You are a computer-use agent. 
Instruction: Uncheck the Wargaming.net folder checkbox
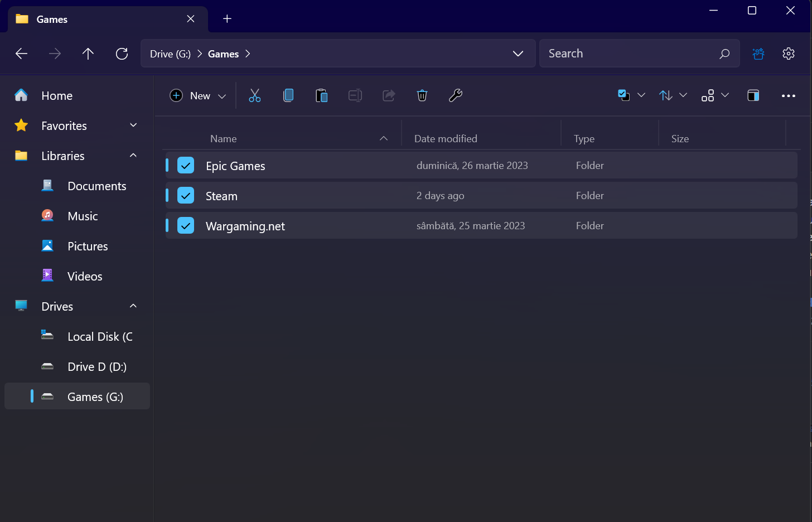tap(186, 225)
